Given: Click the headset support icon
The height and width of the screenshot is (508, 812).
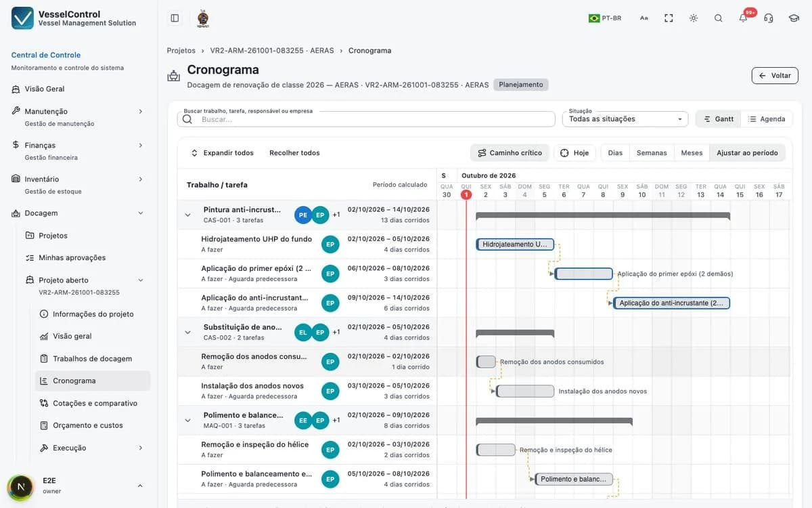Looking at the screenshot, I should point(768,18).
